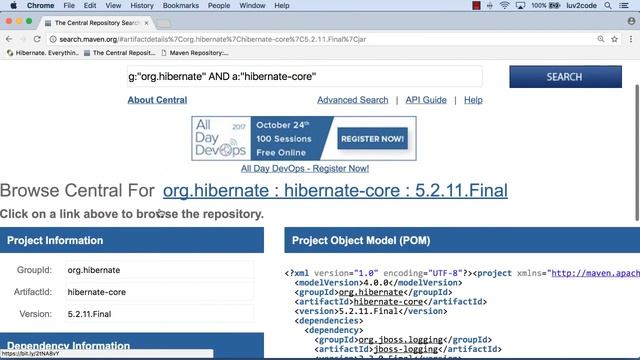Open the Bookmarks menu
This screenshot has width=640, height=360.
click(x=181, y=5)
